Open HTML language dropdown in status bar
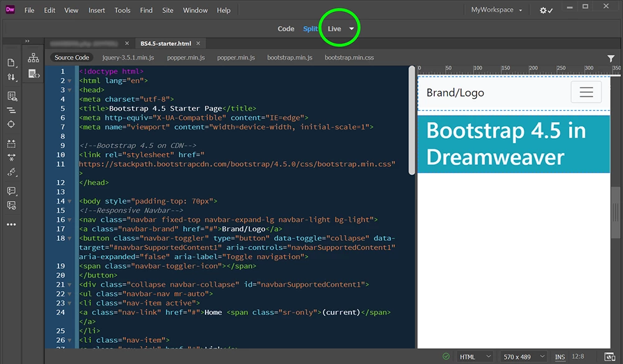Screen dimensions: 623x364 pyautogui.click(x=475, y=357)
